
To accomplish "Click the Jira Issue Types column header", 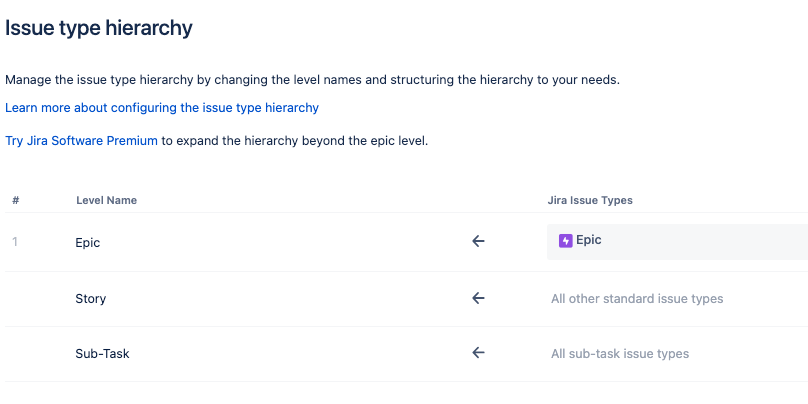I will [x=590, y=200].
